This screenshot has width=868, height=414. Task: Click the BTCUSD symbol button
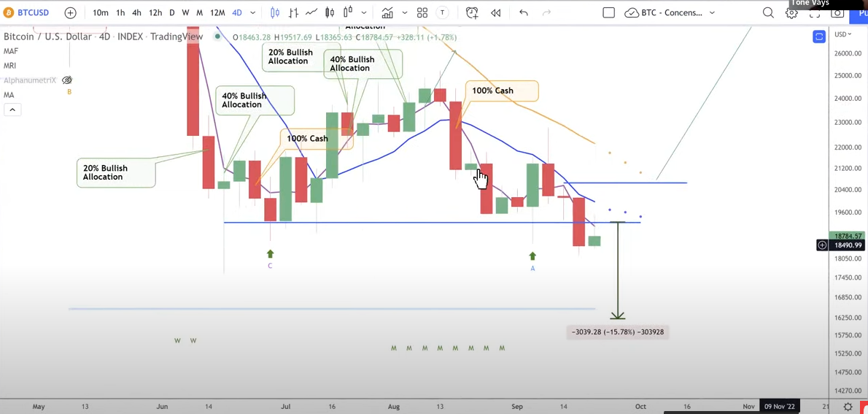pyautogui.click(x=26, y=12)
